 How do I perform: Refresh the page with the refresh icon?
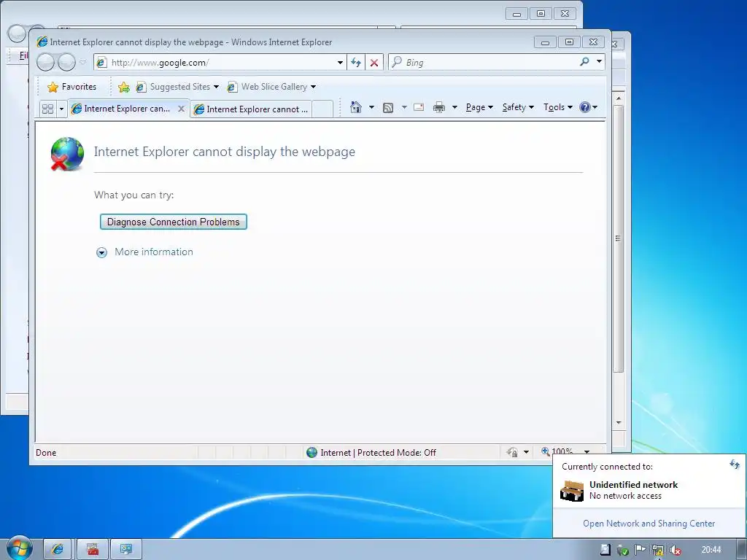[356, 63]
